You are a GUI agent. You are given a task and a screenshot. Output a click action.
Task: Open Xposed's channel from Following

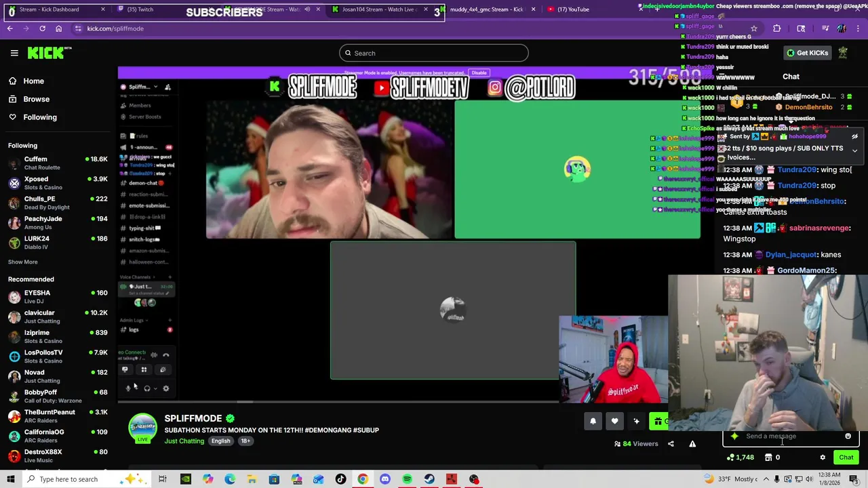(58, 183)
